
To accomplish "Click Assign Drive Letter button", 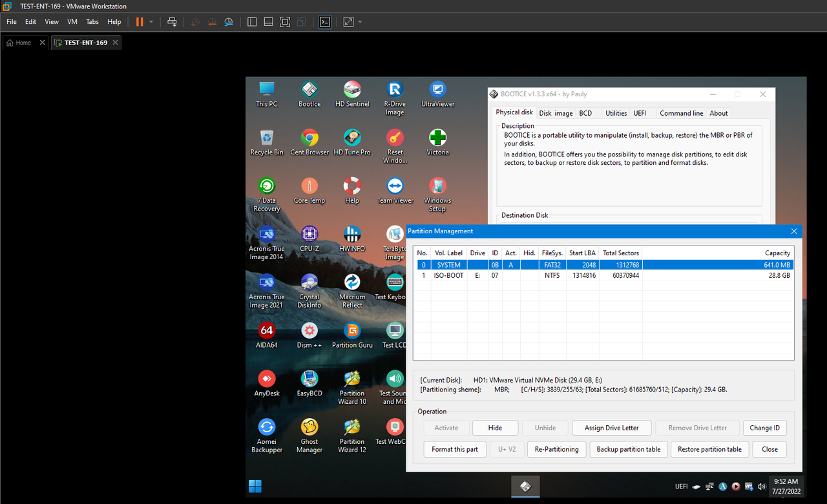I will (x=611, y=428).
